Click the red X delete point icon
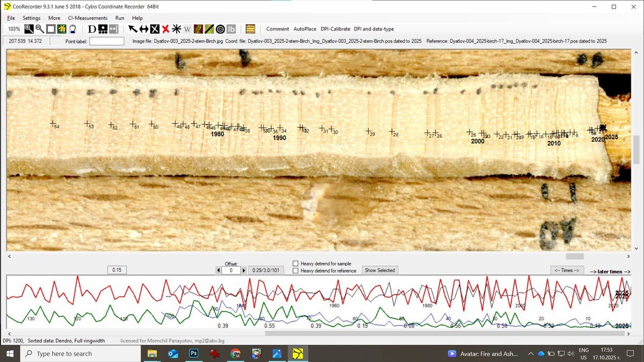644x362 pixels. (x=166, y=29)
